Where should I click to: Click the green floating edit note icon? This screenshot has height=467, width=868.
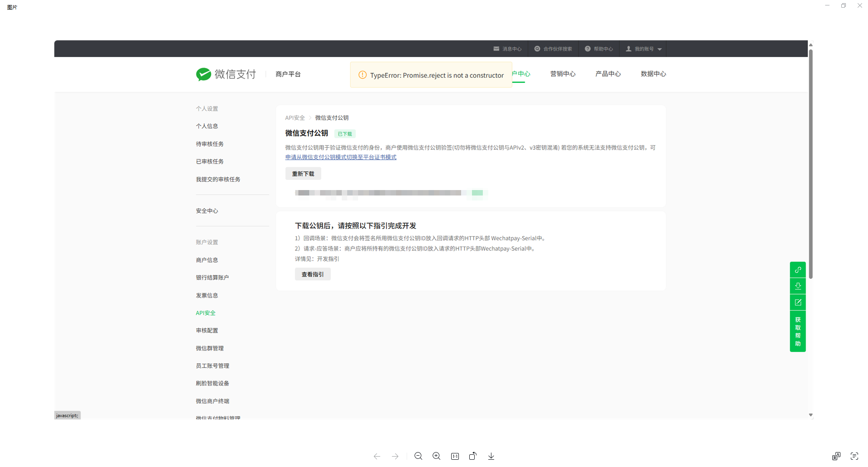tap(798, 302)
